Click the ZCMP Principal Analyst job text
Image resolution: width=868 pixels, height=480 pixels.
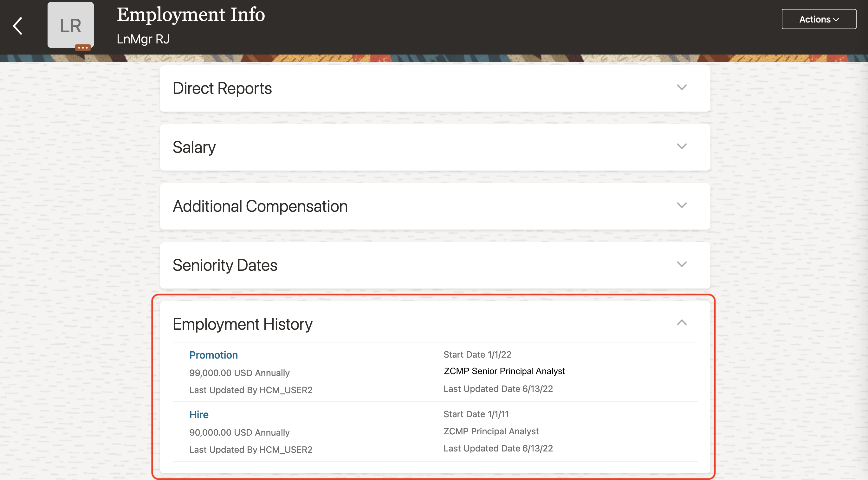tap(491, 431)
